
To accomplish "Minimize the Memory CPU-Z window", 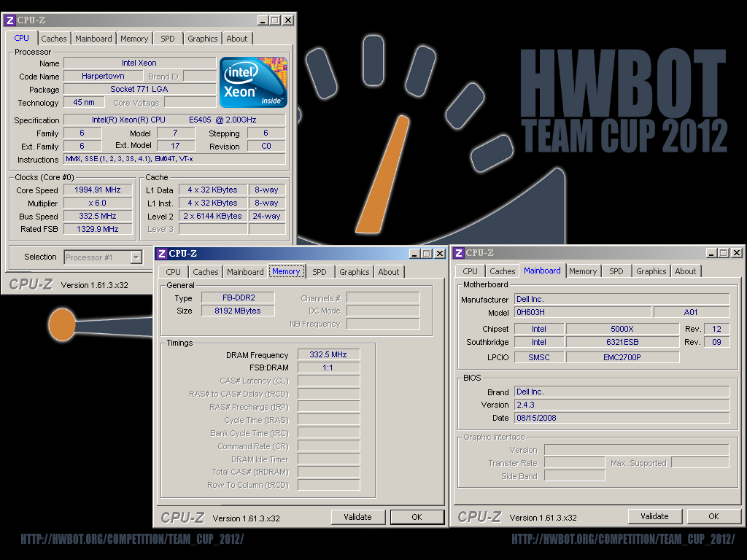I will [414, 254].
